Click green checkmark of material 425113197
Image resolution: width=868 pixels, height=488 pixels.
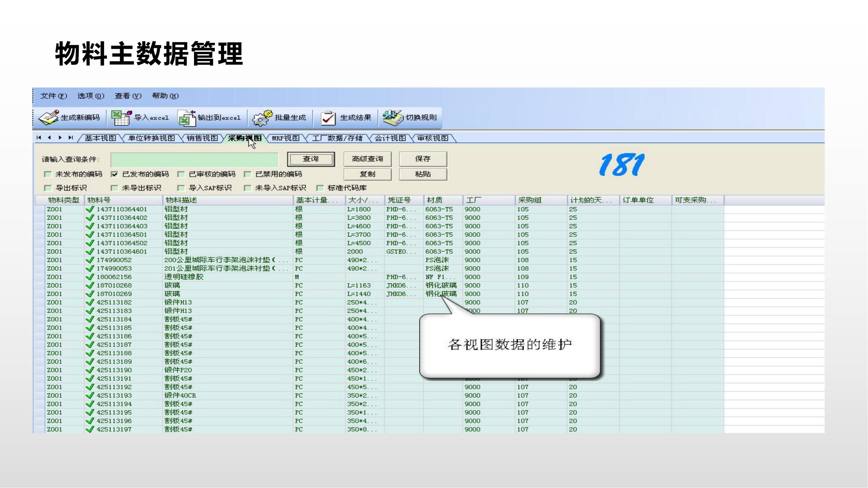(x=90, y=429)
